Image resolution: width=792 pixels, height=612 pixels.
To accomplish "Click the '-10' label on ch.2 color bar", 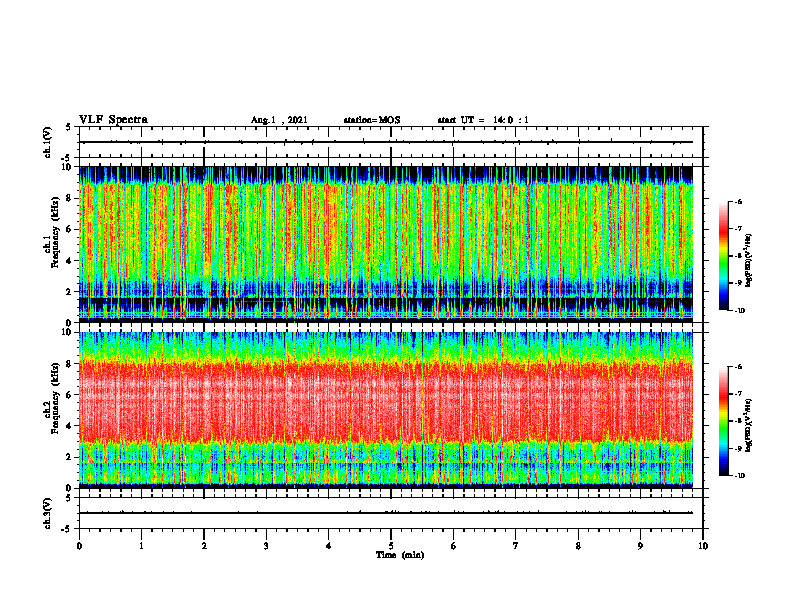I will point(739,476).
